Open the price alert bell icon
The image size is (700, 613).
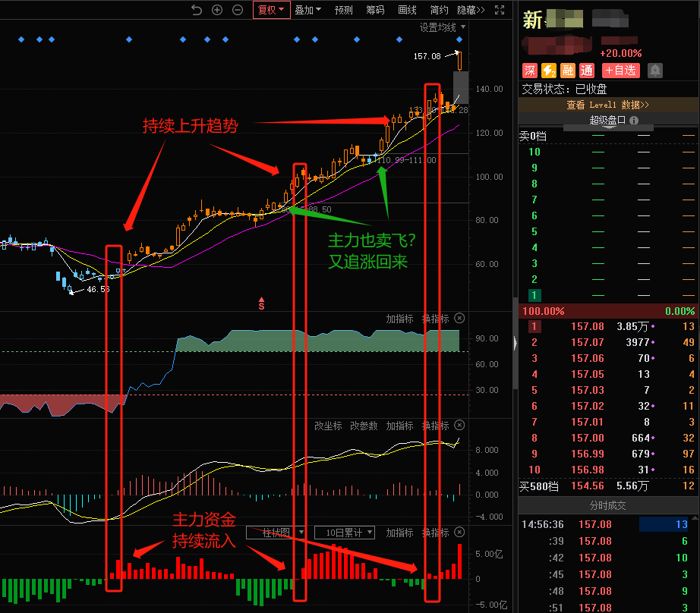click(655, 71)
